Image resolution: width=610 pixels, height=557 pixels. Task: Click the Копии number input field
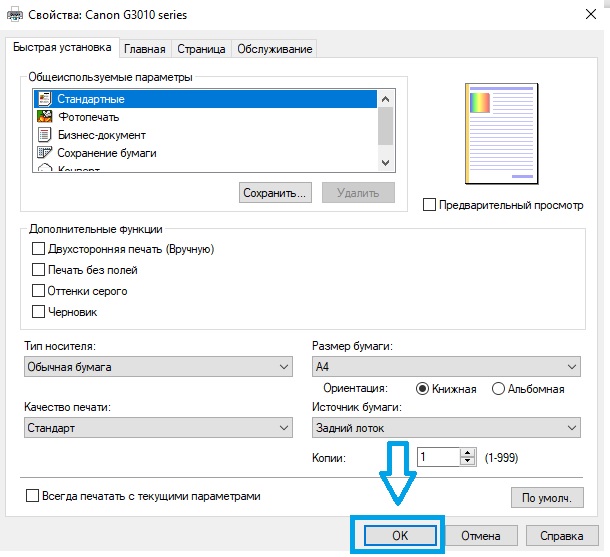(x=437, y=457)
